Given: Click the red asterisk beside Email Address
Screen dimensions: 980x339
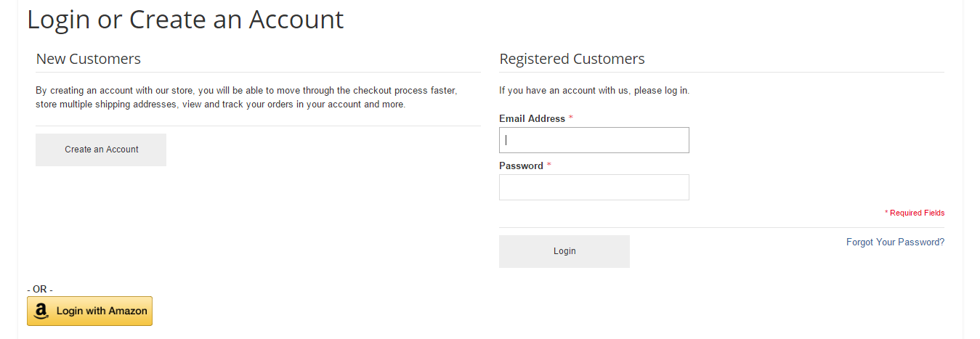Looking at the screenshot, I should pyautogui.click(x=571, y=118).
